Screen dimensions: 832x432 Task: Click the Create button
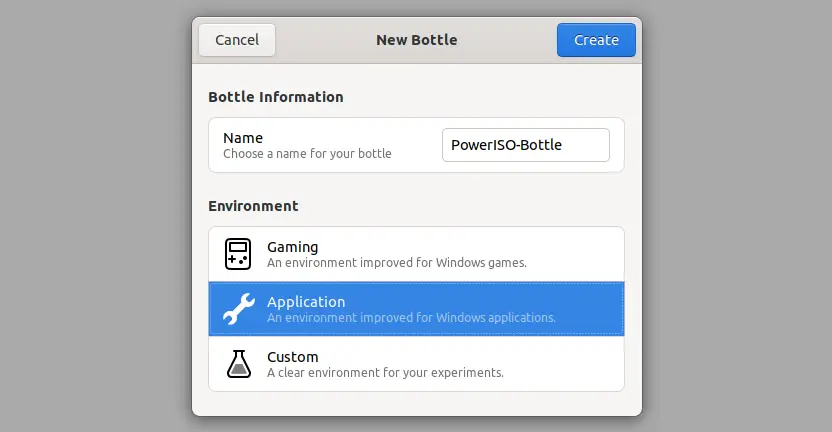[596, 40]
